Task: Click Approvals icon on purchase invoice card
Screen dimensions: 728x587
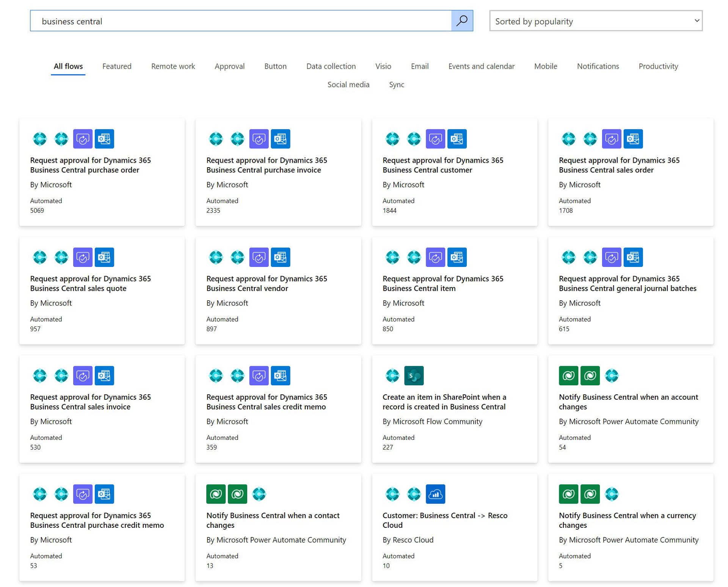Action: click(x=259, y=139)
